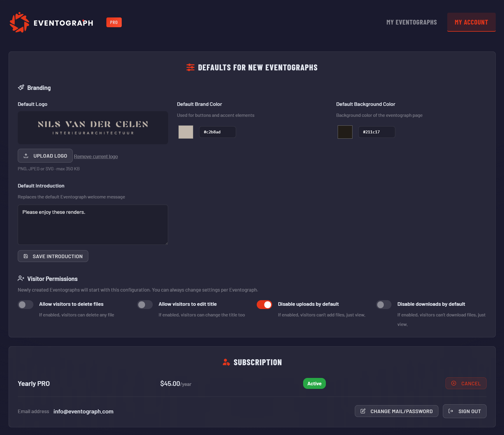Click the Upload Logo button
Image resolution: width=504 pixels, height=435 pixels.
click(x=45, y=156)
